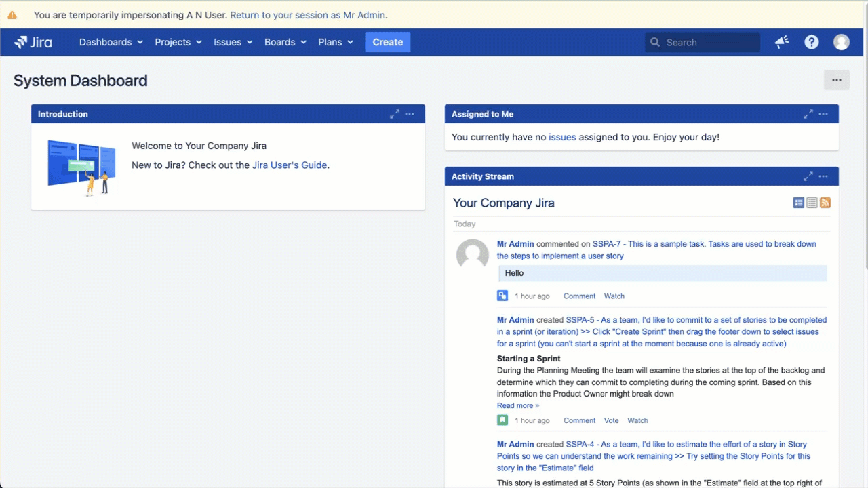Click Vote under the SSPA-5 activity
Screen dimensions: 868x488
pyautogui.click(x=612, y=420)
